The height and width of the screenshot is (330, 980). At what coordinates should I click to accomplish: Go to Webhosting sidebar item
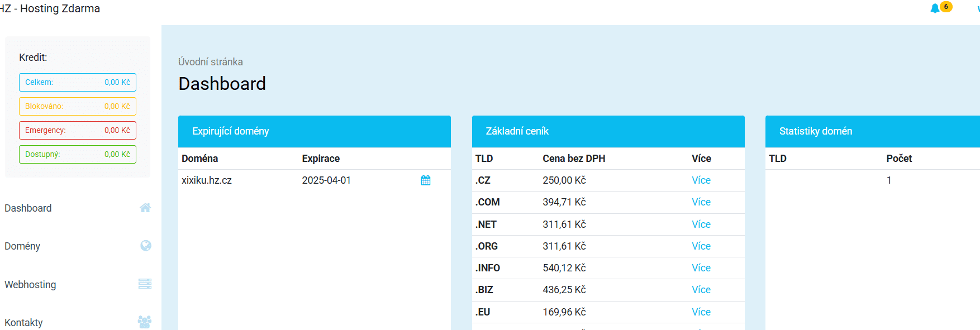point(30,285)
